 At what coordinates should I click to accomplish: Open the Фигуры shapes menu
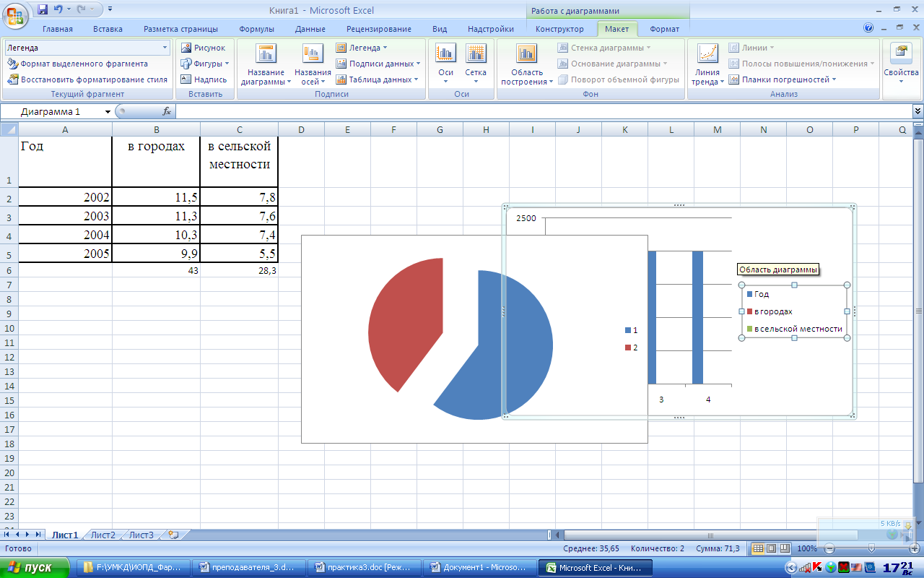pos(204,64)
